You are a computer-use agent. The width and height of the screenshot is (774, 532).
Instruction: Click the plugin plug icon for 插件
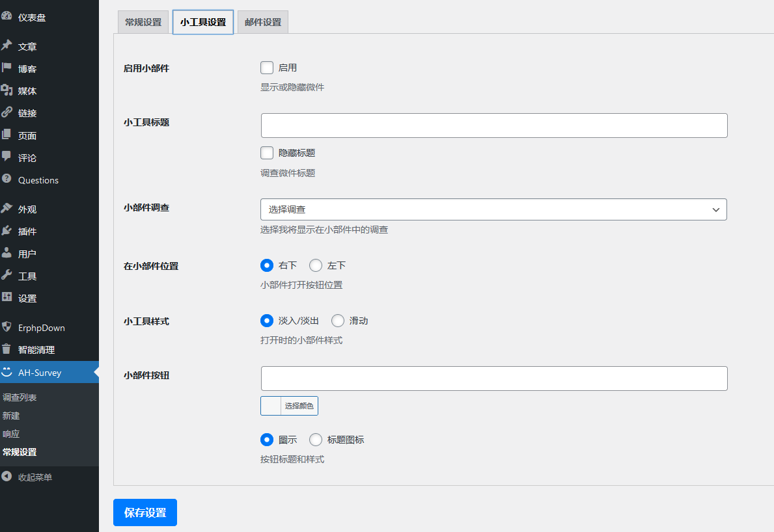(7, 231)
